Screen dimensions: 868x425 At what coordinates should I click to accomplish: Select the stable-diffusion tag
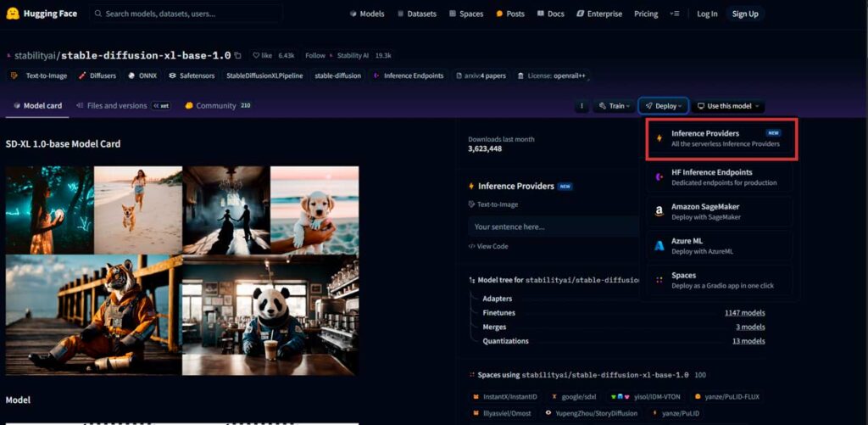pyautogui.click(x=337, y=75)
